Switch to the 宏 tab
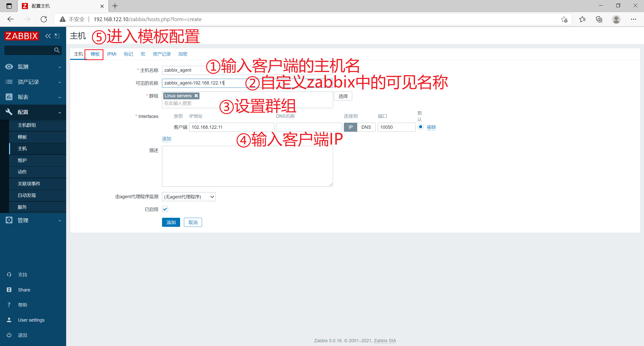 pyautogui.click(x=143, y=54)
